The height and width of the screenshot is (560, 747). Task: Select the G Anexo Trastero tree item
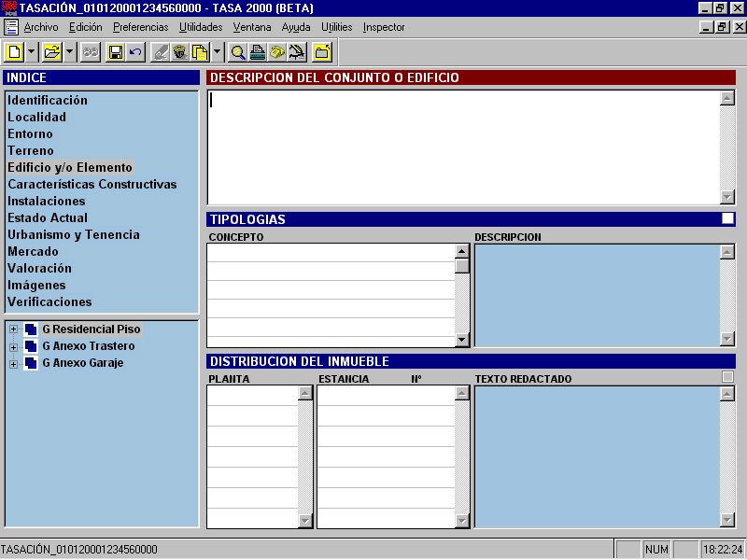coord(89,346)
